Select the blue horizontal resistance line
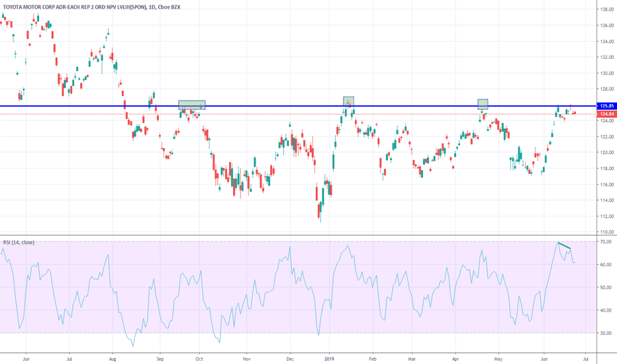 click(x=299, y=106)
